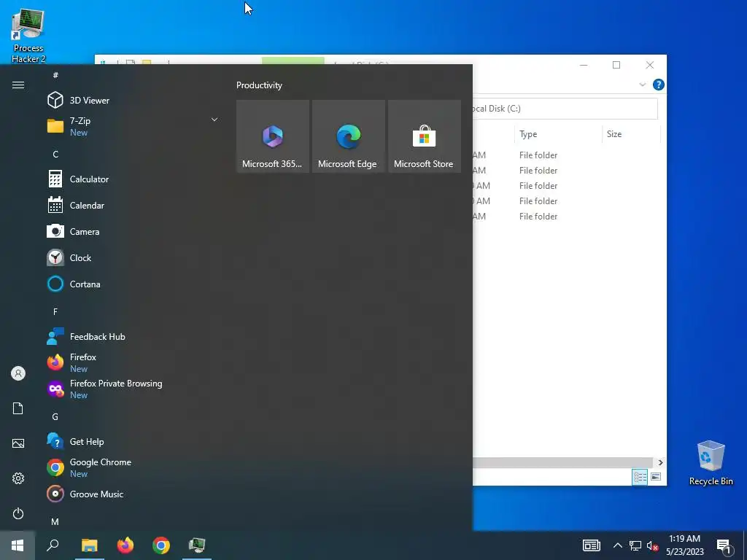Expand the Explorer ribbon chevron
The width and height of the screenshot is (747, 560).
coord(642,85)
